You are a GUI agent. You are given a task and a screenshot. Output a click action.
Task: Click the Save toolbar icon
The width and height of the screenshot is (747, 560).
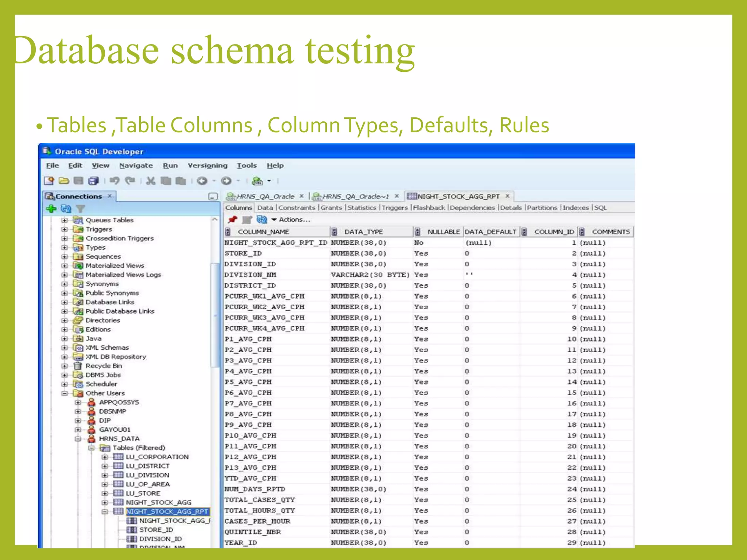(x=78, y=180)
